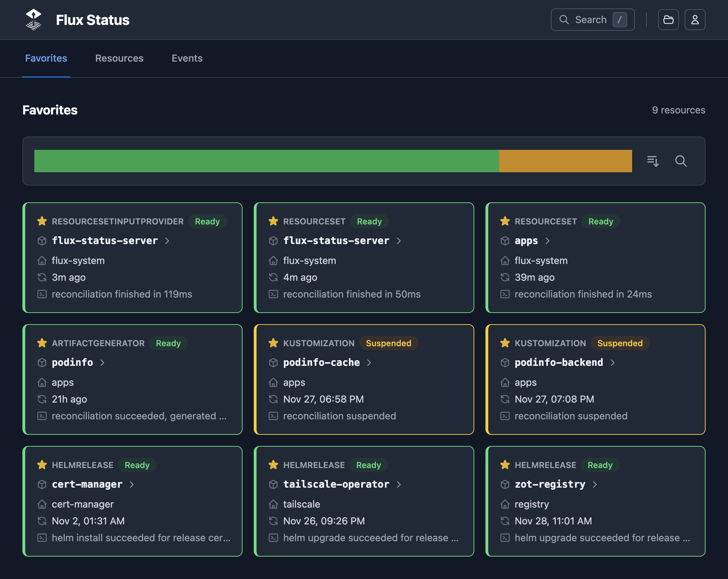This screenshot has width=728, height=579.
Task: Click the message terminal icon on the cert-manager card
Action: (x=42, y=538)
